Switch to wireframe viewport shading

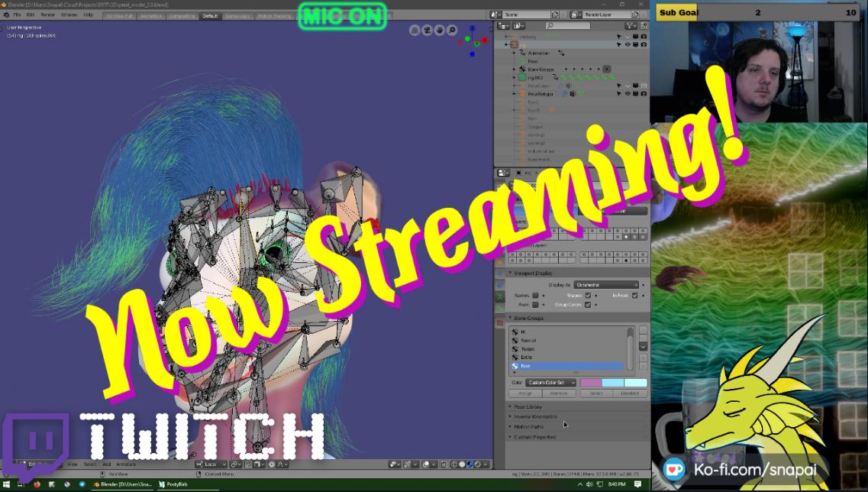[455, 464]
